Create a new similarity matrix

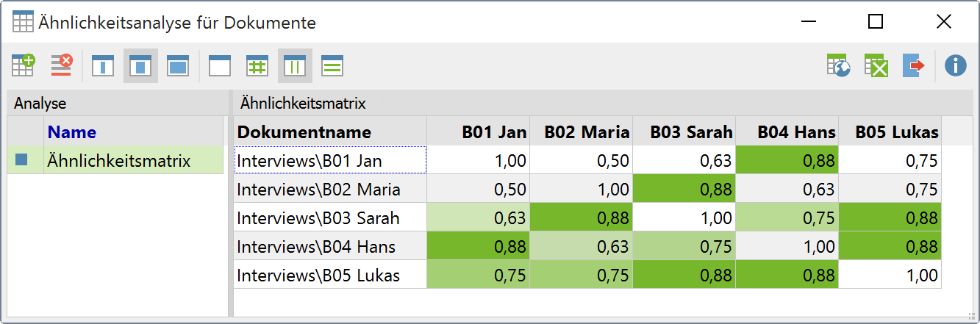[x=24, y=66]
